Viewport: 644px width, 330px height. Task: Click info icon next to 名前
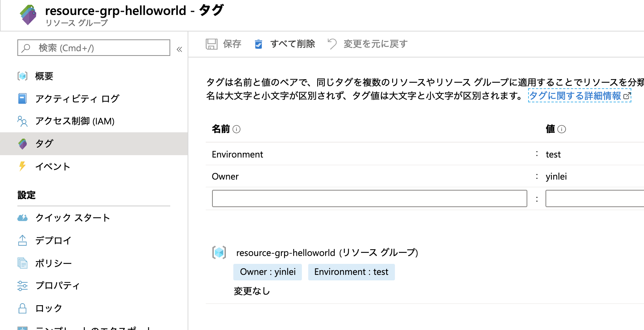(236, 129)
